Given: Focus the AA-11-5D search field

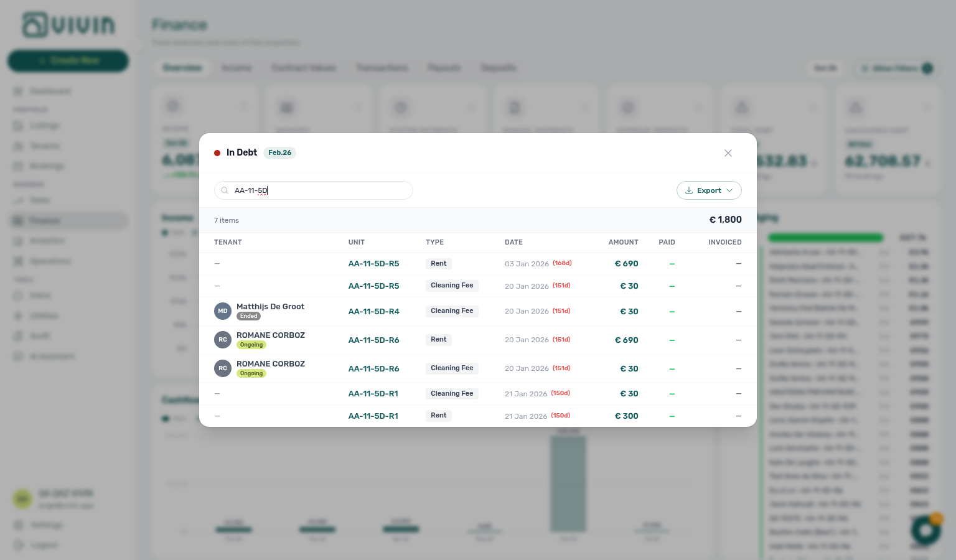Looking at the screenshot, I should pos(314,190).
